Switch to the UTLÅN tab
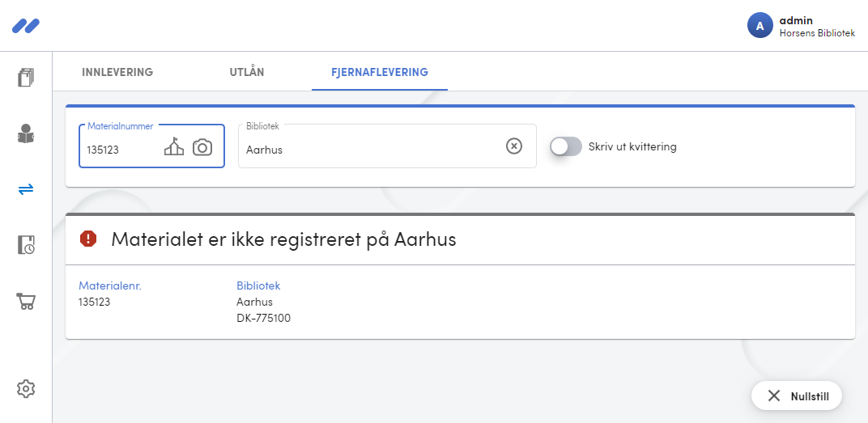The height and width of the screenshot is (423, 868). [x=247, y=72]
